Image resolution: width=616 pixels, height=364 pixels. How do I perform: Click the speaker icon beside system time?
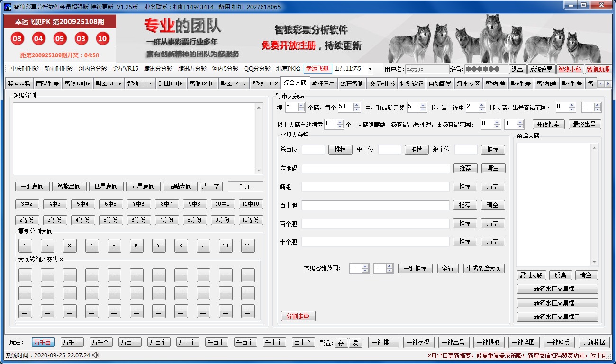(96, 355)
